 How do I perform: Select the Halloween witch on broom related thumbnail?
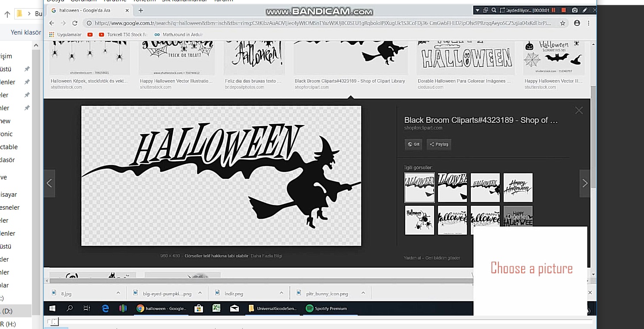pyautogui.click(x=485, y=188)
